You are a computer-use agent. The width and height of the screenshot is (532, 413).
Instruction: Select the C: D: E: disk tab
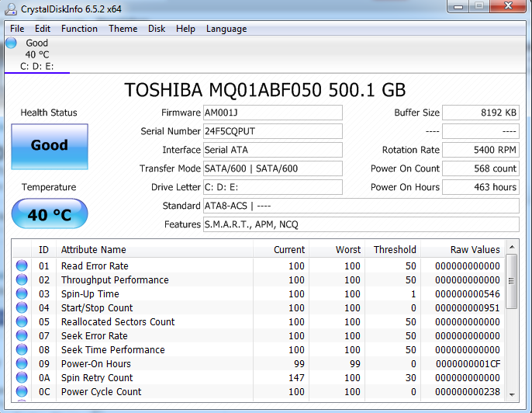point(37,66)
